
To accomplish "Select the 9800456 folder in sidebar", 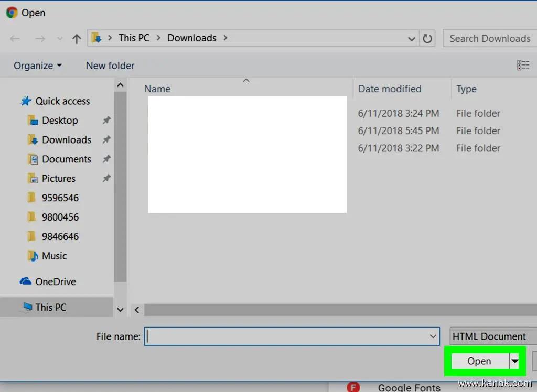I will click(x=60, y=217).
